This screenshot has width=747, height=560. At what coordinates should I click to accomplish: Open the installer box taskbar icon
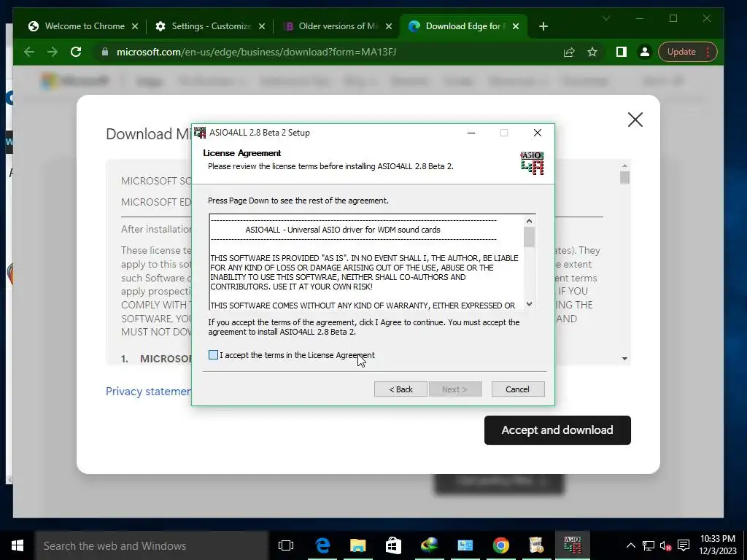coord(536,545)
